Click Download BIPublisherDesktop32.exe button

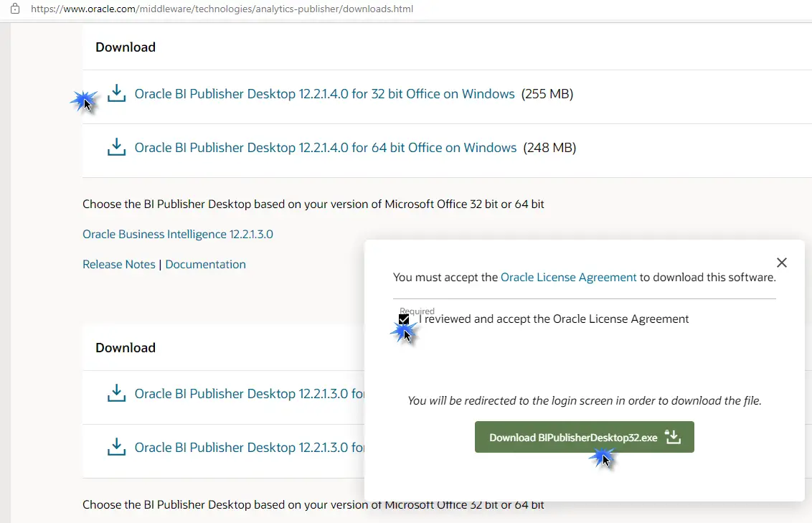[x=584, y=437]
